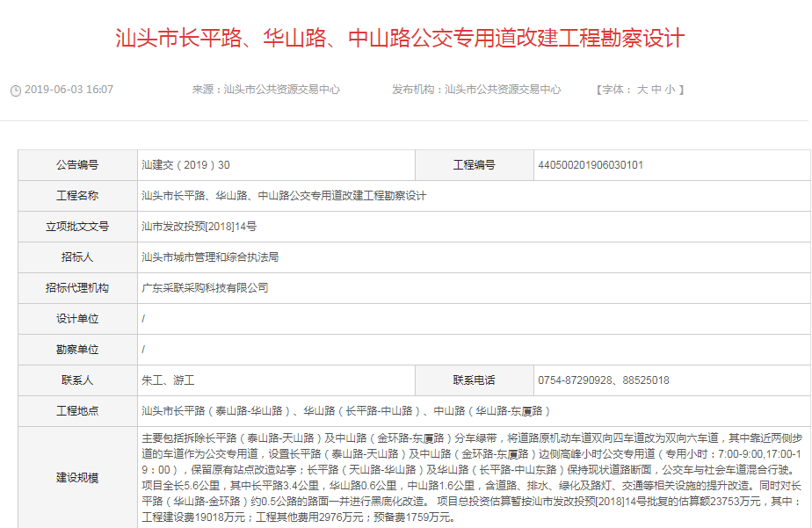The width and height of the screenshot is (812, 528).
Task: Click the red announcement title heading
Action: (405, 38)
